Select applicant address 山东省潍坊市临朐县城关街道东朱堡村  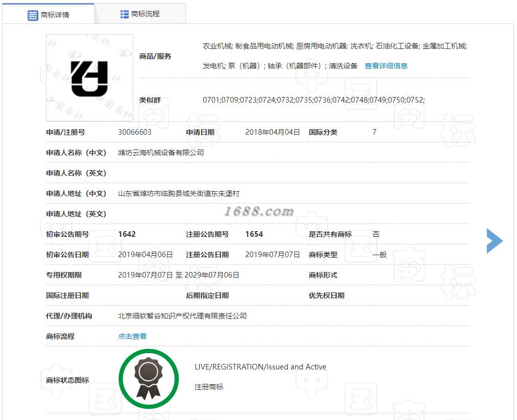[x=179, y=193]
